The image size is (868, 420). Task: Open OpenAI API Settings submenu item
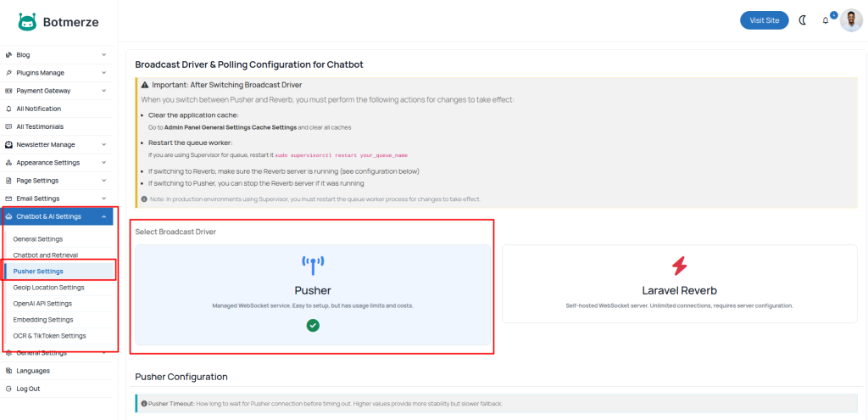point(42,303)
